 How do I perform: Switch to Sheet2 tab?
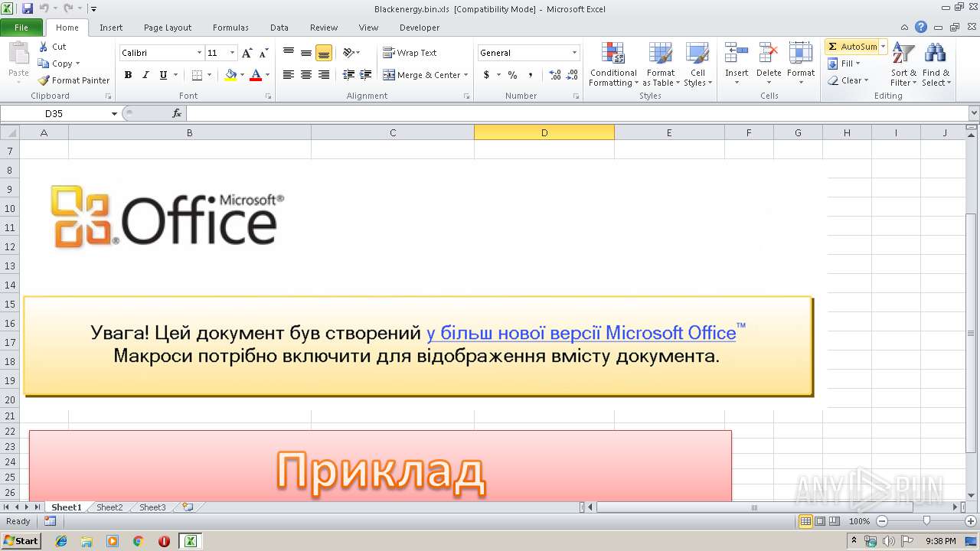pos(109,507)
